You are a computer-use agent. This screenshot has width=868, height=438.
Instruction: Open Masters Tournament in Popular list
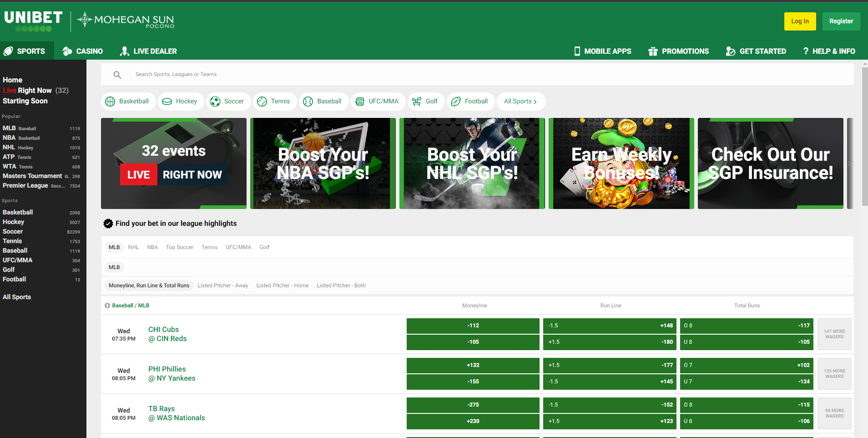tap(41, 176)
